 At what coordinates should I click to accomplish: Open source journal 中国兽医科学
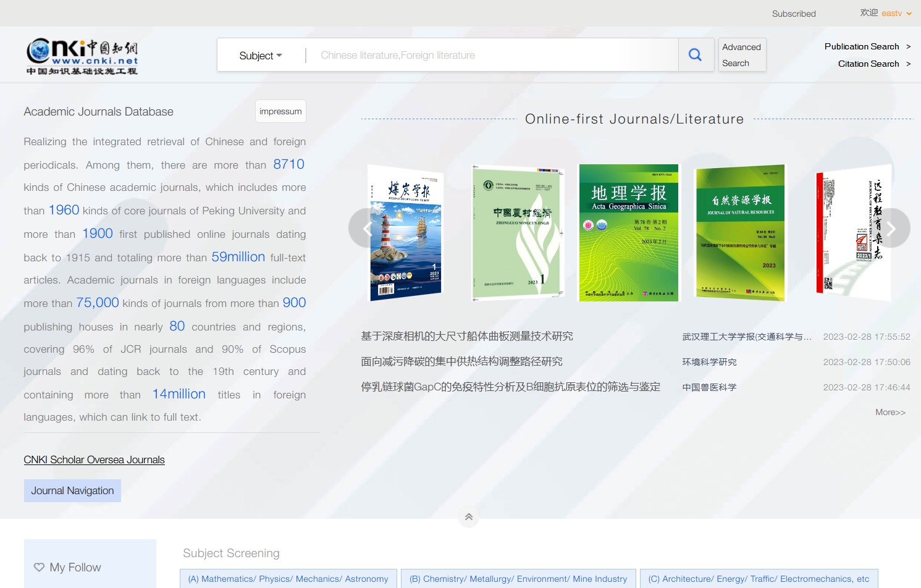click(709, 387)
